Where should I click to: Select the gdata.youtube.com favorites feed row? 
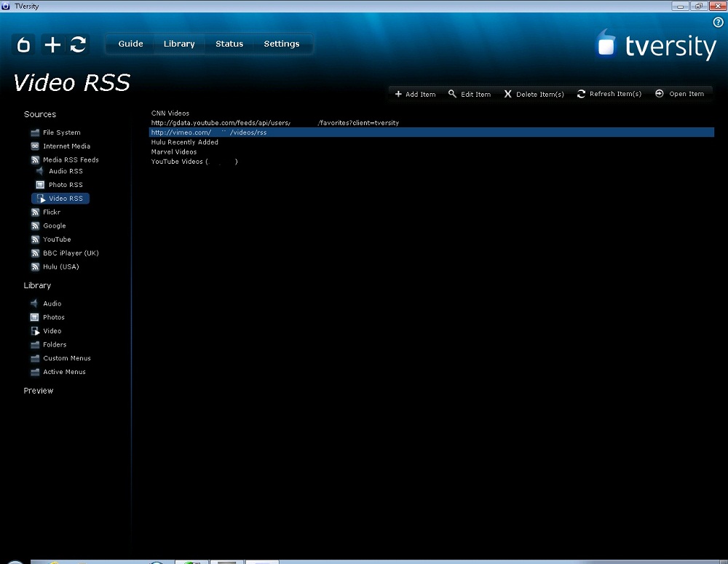pos(431,123)
